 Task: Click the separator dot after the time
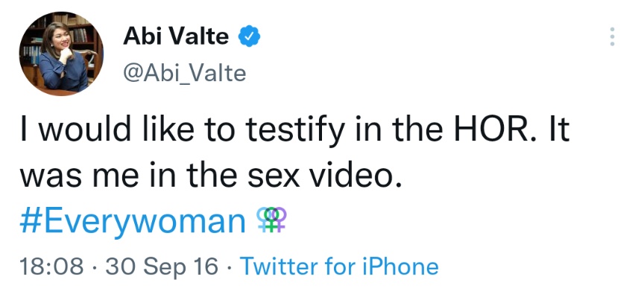(x=94, y=268)
